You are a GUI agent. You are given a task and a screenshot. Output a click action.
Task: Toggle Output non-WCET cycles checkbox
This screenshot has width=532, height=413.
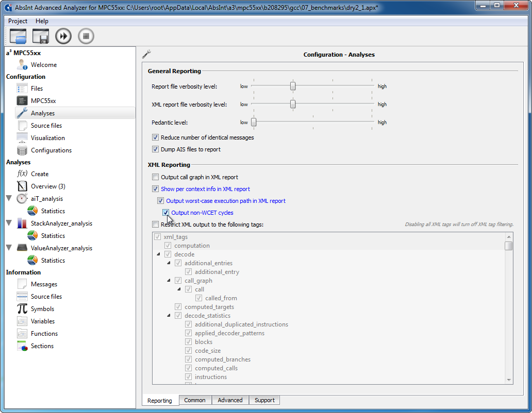pyautogui.click(x=165, y=213)
